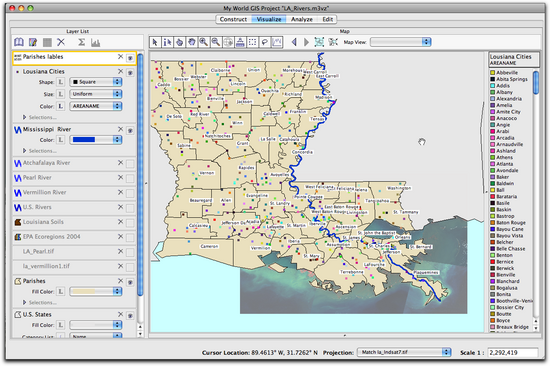Viewport: 550px width, 366px height.
Task: Go to the previous map view arrow
Action: pos(294,42)
